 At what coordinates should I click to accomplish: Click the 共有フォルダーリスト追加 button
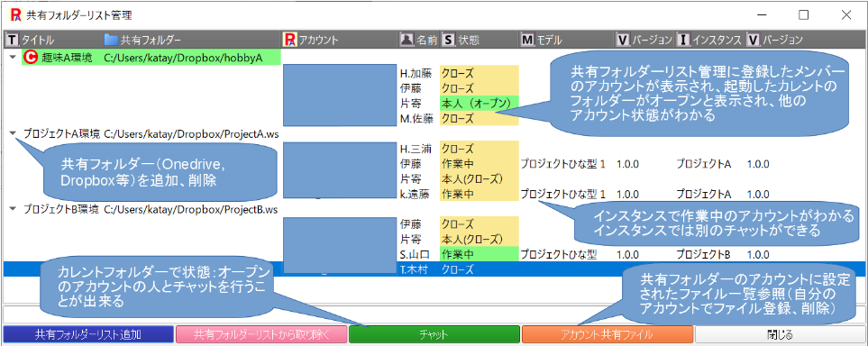(x=88, y=334)
